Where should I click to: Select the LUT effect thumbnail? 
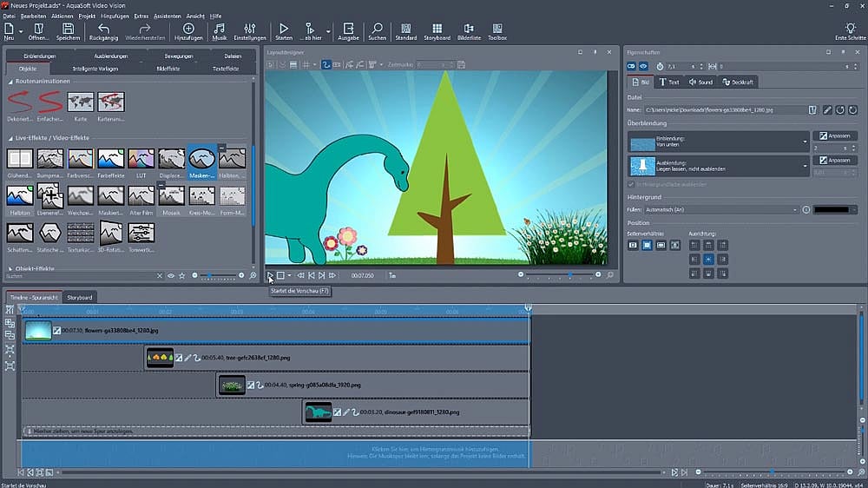point(141,159)
